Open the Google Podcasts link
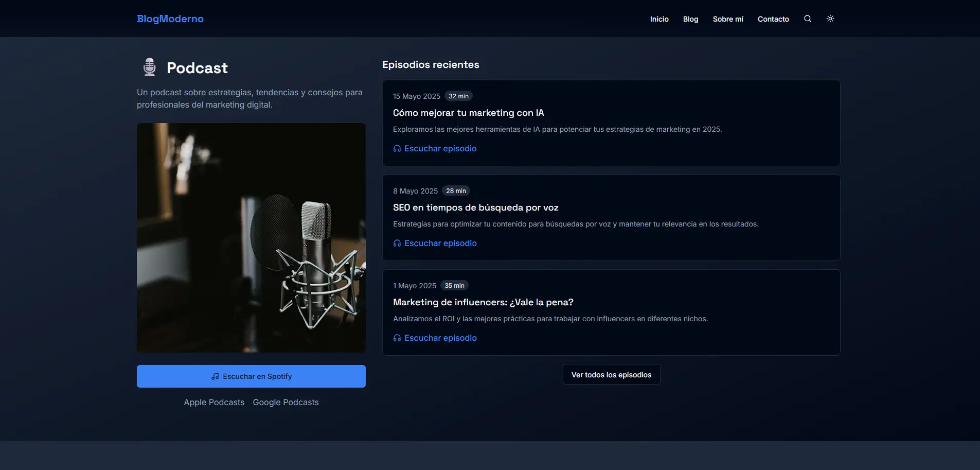This screenshot has width=980, height=470. point(286,402)
